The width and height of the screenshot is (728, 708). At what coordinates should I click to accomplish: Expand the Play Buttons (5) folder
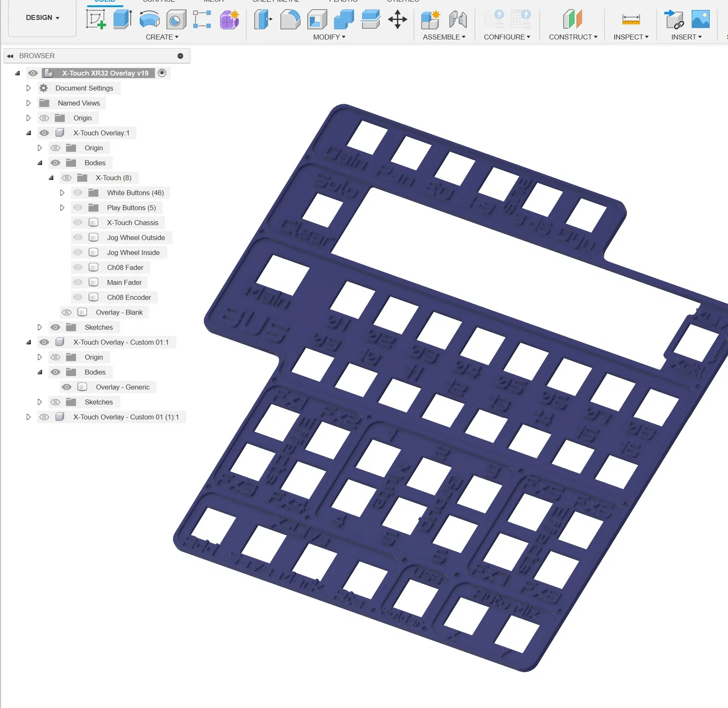click(62, 208)
